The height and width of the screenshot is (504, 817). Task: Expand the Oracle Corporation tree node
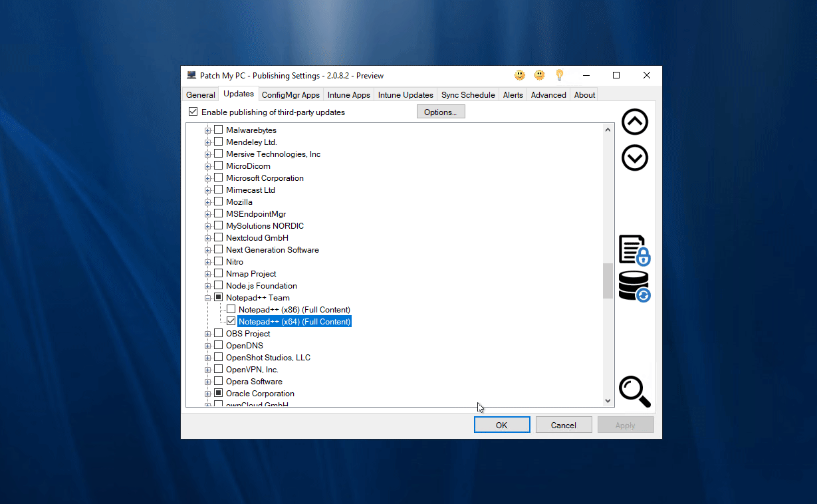(208, 394)
